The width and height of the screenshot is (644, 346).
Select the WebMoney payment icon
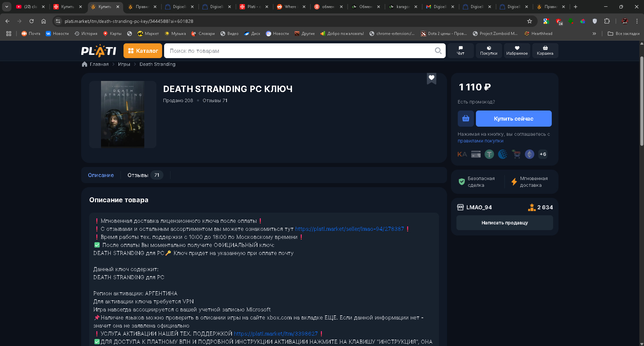(x=503, y=154)
